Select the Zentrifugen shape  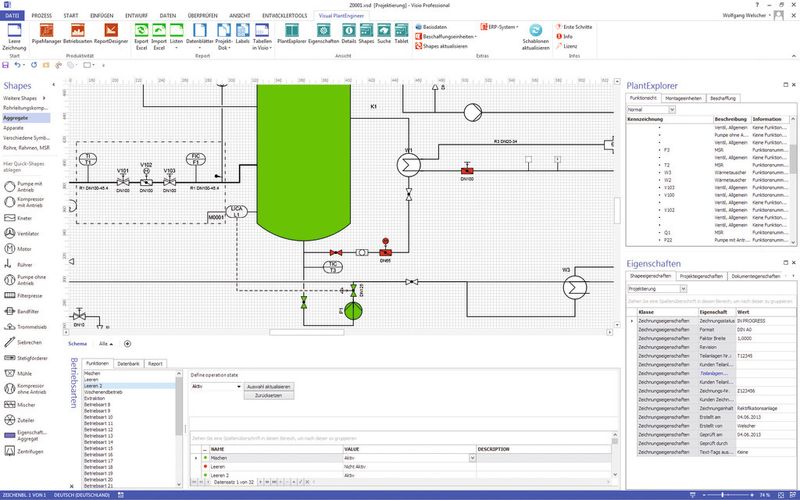pyautogui.click(x=23, y=452)
